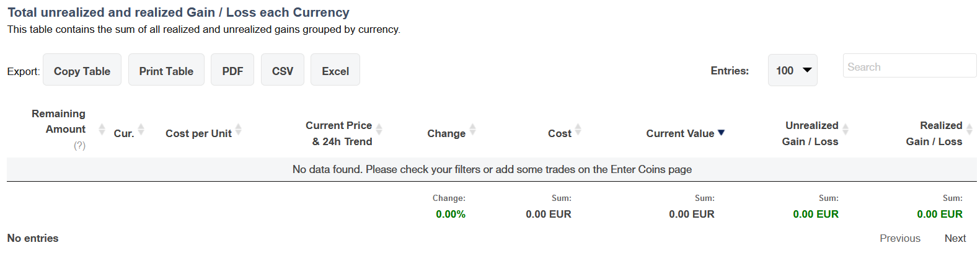Click the Copy Table export button
980x258 pixels.
(82, 69)
